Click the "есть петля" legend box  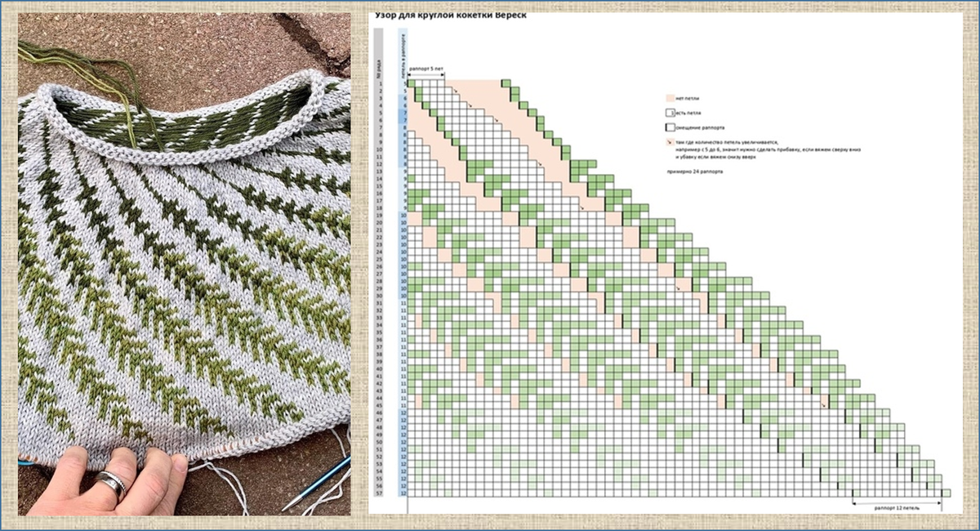point(670,113)
